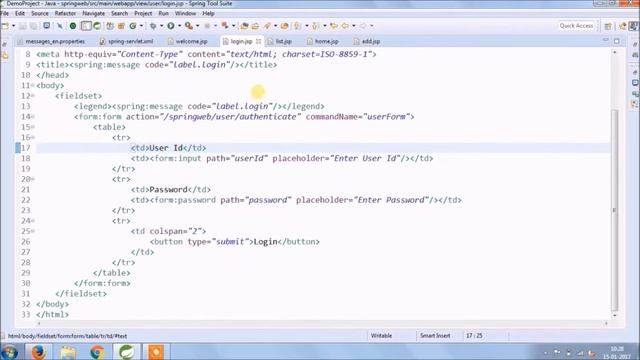Screen dimensions: 640x360
Task: Open the Run button dropdown arrow
Action: [x=179, y=26]
